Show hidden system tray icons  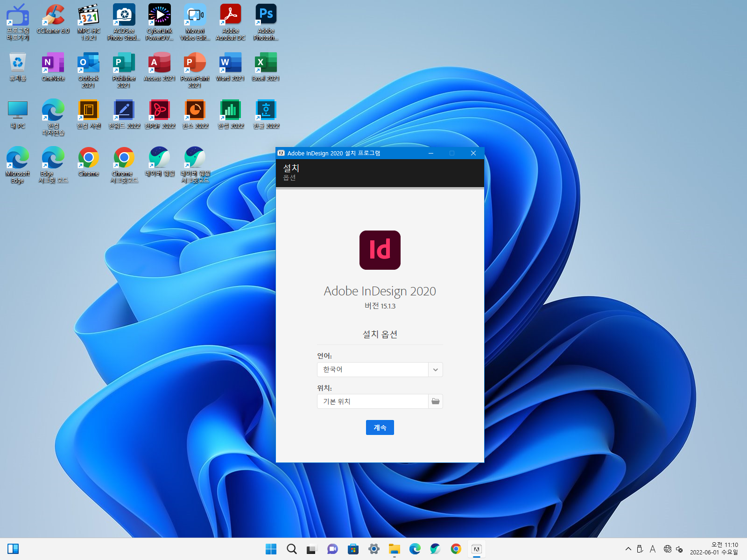pyautogui.click(x=628, y=549)
